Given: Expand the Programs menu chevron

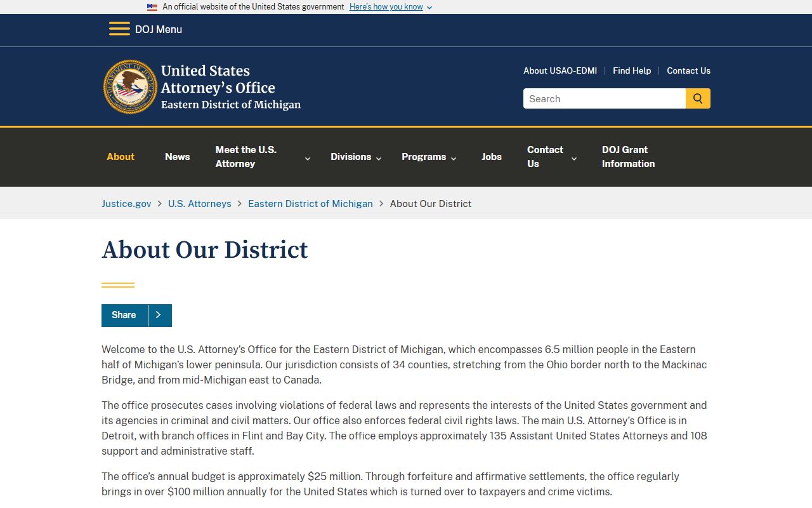Looking at the screenshot, I should click(454, 158).
